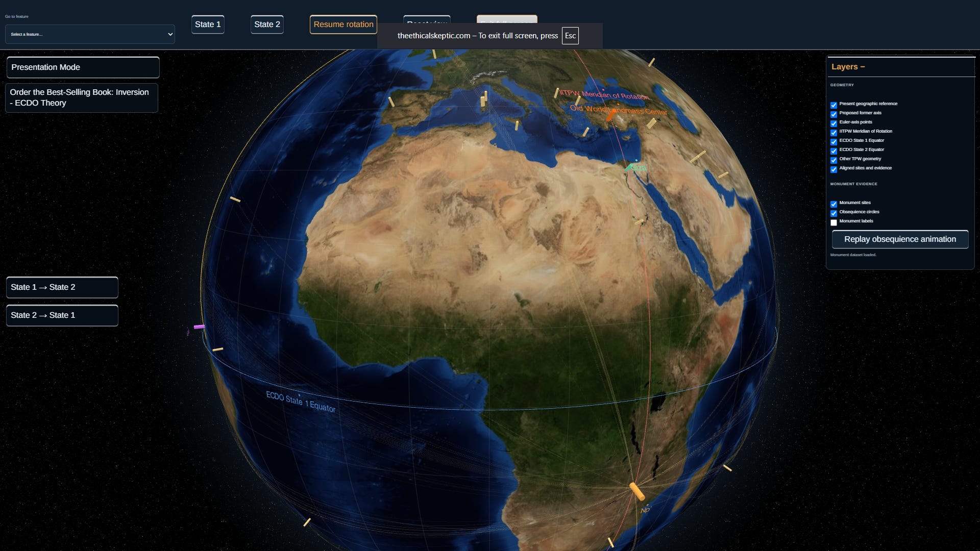Click the Go to feature label

coord(17,17)
